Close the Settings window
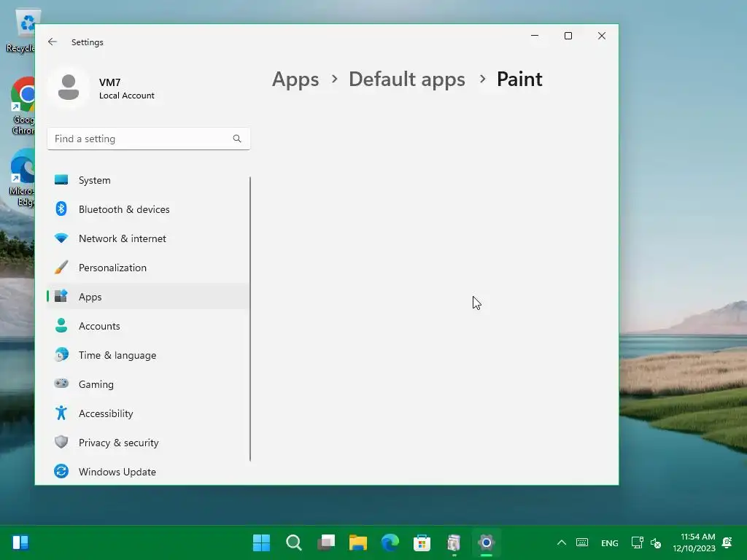 (x=602, y=36)
